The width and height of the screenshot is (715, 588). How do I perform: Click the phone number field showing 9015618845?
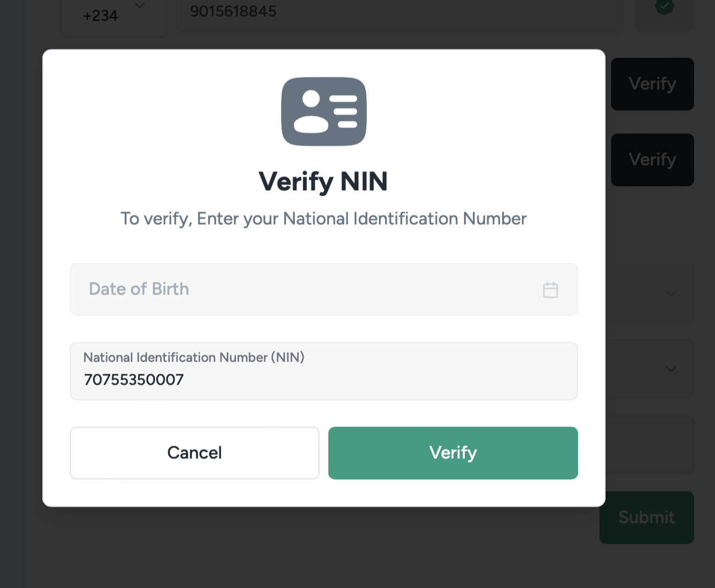(385, 12)
